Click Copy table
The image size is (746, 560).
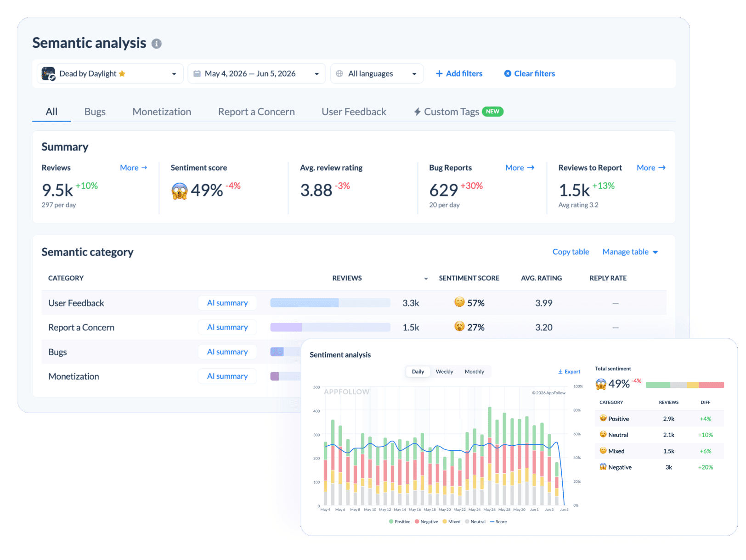[571, 252]
